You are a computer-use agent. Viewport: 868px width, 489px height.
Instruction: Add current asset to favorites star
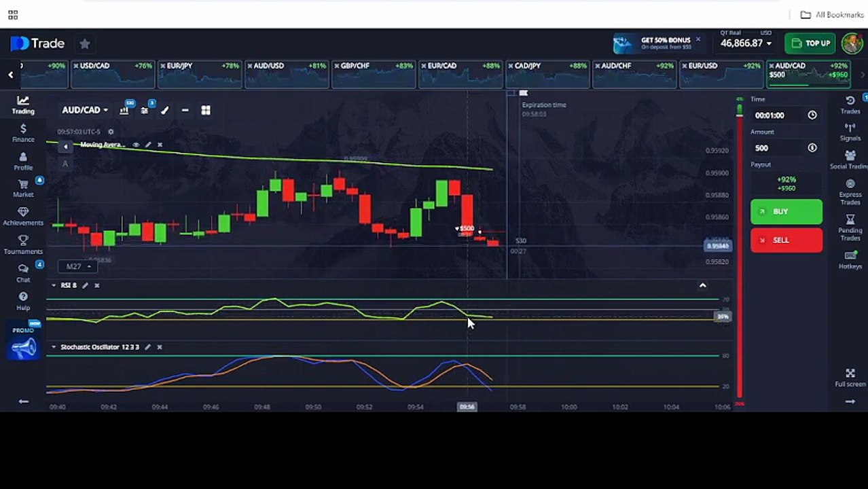[x=84, y=43]
